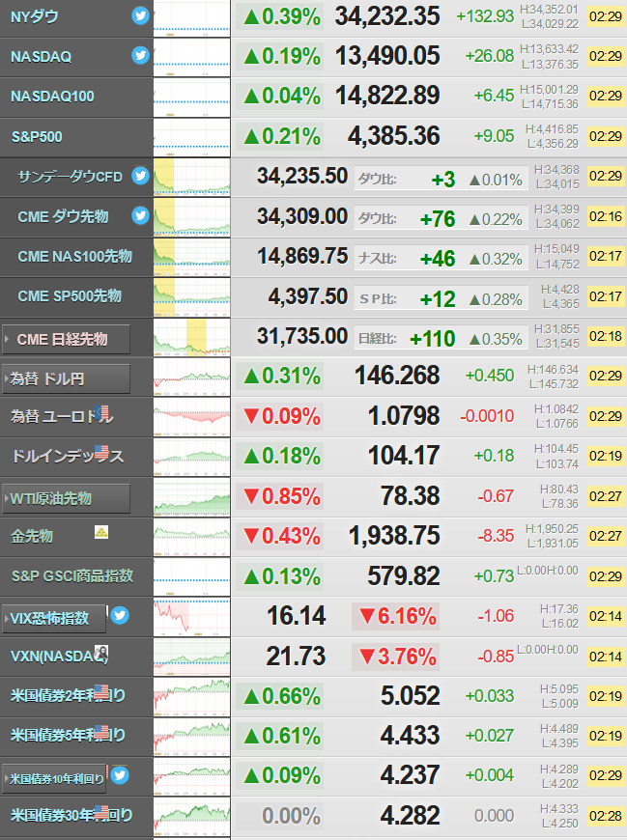Expand the 米国債券10年利回り button
This screenshot has height=840, width=627.
tap(53, 778)
